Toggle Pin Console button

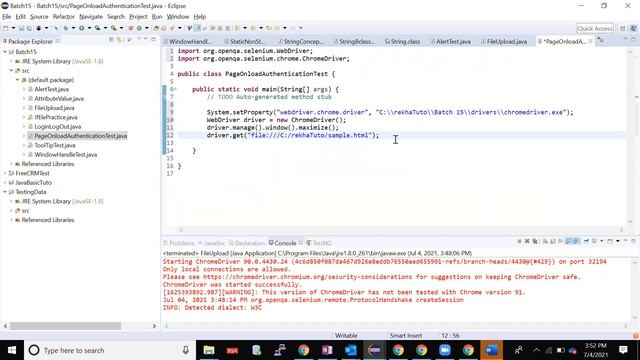pos(586,241)
